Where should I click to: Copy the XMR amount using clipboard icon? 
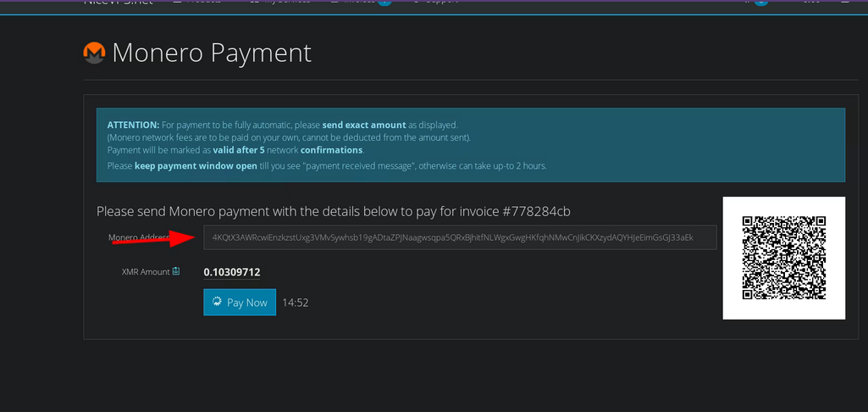(176, 271)
